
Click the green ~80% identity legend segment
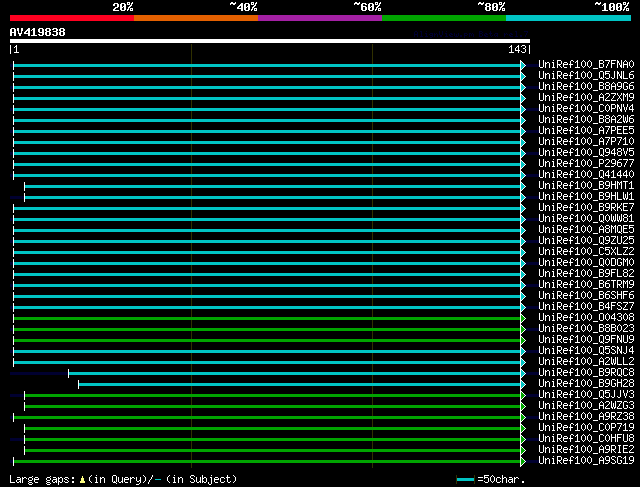tap(444, 18)
